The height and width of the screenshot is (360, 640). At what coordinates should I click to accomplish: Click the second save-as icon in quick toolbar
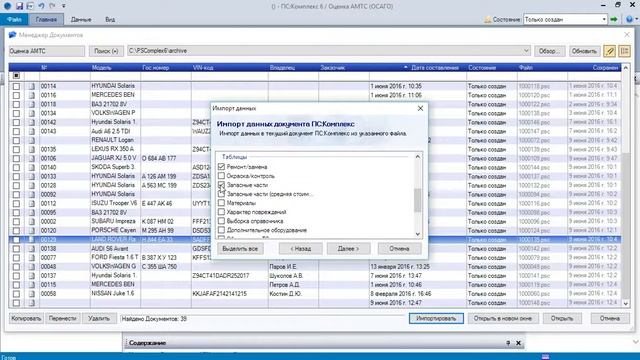(30, 6)
